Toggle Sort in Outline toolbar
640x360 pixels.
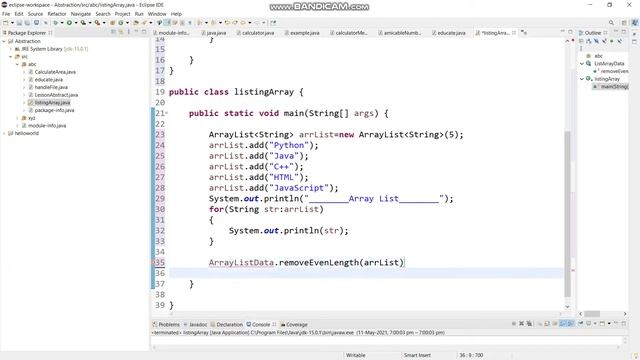coord(589,41)
